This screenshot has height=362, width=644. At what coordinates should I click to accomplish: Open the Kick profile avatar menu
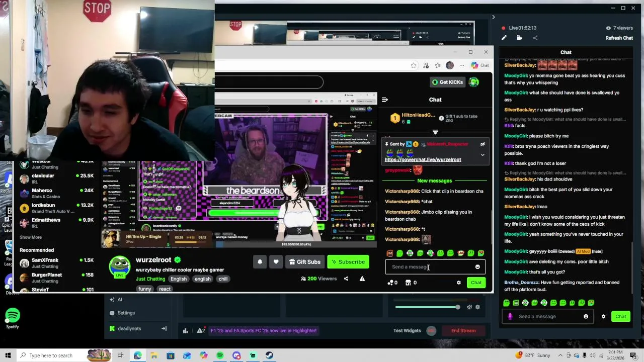(474, 82)
